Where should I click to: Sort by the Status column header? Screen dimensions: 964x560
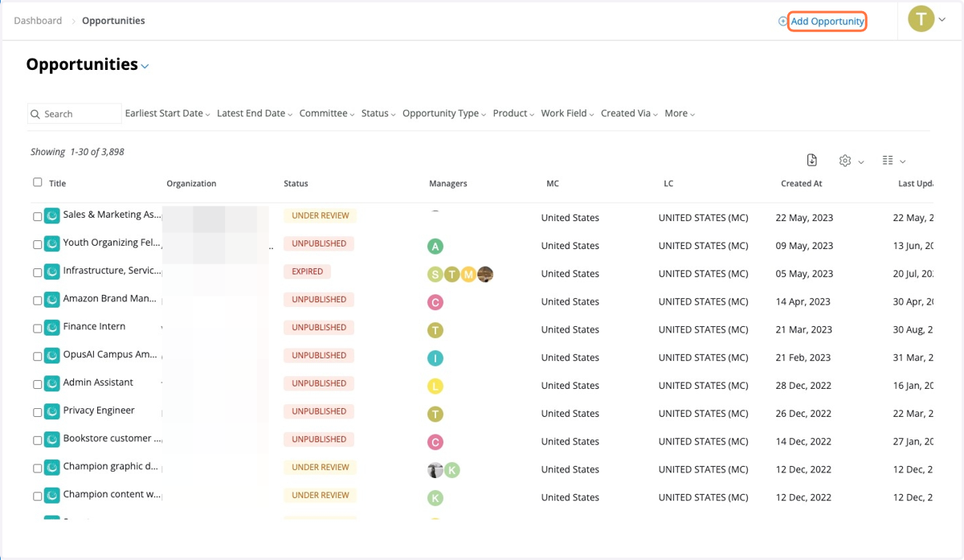coord(296,183)
